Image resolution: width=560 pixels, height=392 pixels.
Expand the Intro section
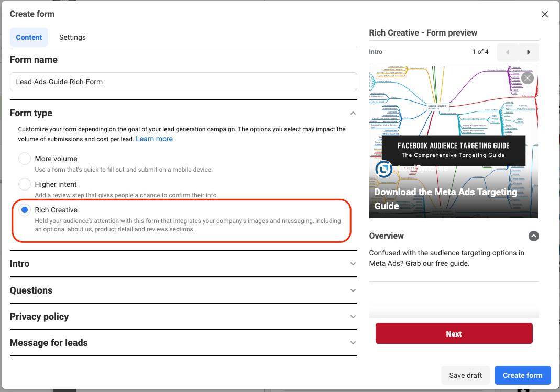353,264
